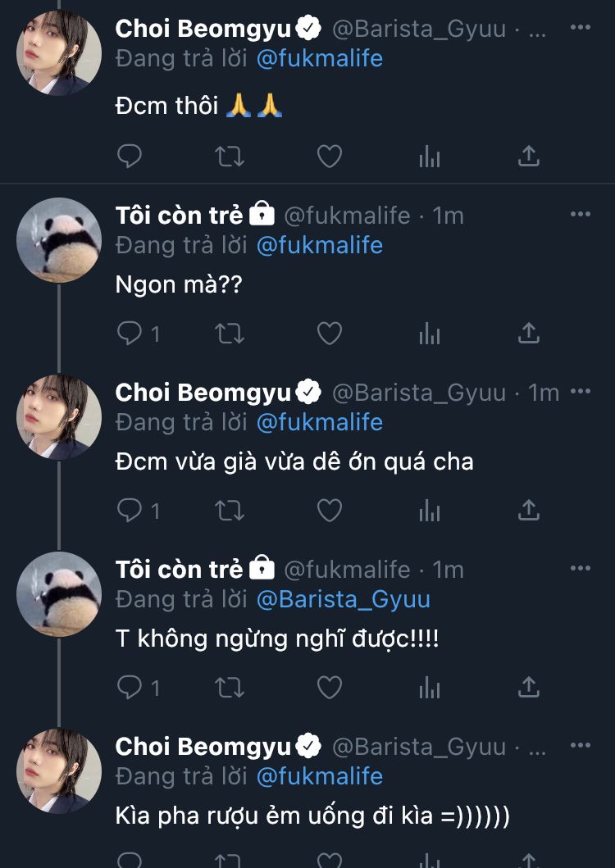Retweet the "T không ngừng nghĩ được" tweet
The height and width of the screenshot is (868, 615).
(x=230, y=687)
